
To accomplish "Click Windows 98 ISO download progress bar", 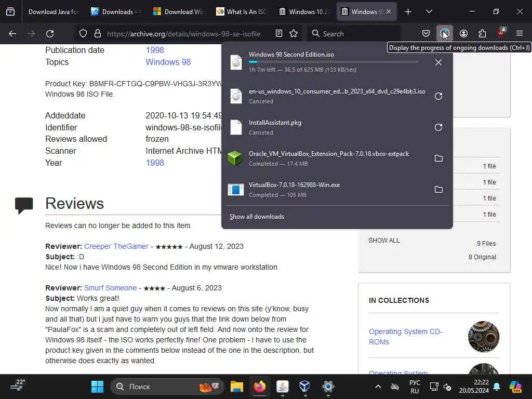I will pos(334,62).
